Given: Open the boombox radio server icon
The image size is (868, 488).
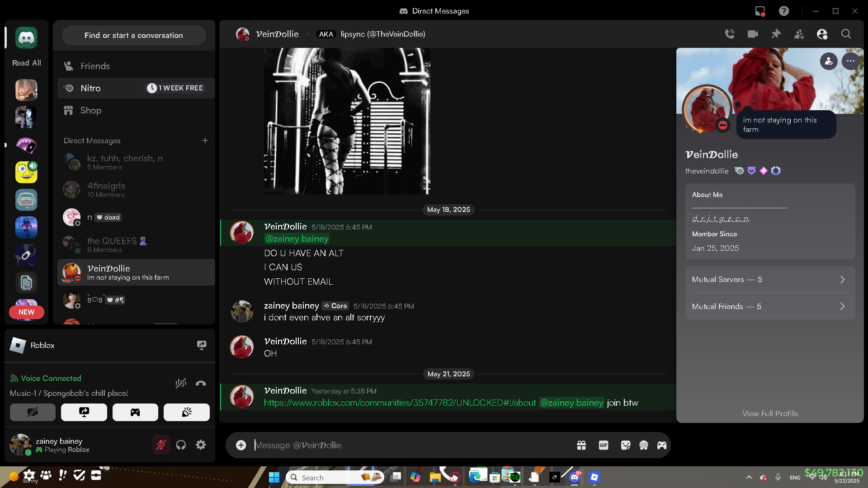Looking at the screenshot, I should tap(26, 200).
